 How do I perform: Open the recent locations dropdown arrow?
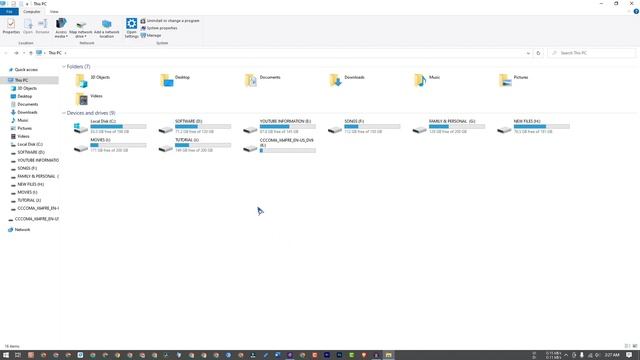(x=24, y=53)
